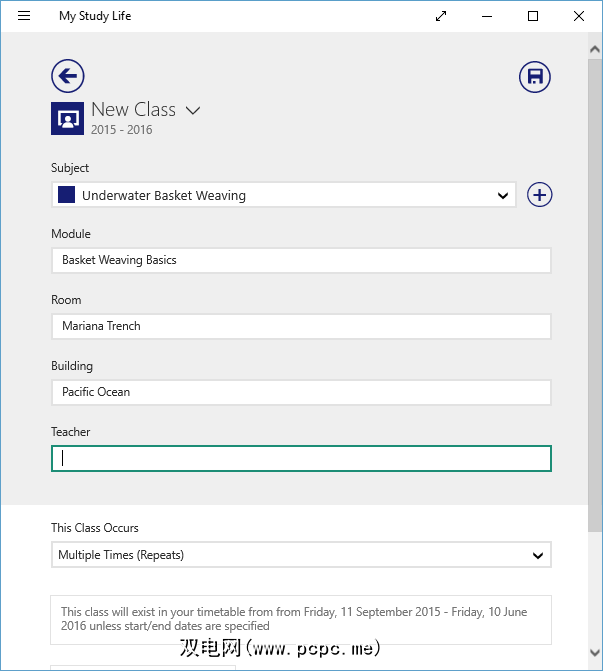Add a new subject with the plus icon

point(540,195)
